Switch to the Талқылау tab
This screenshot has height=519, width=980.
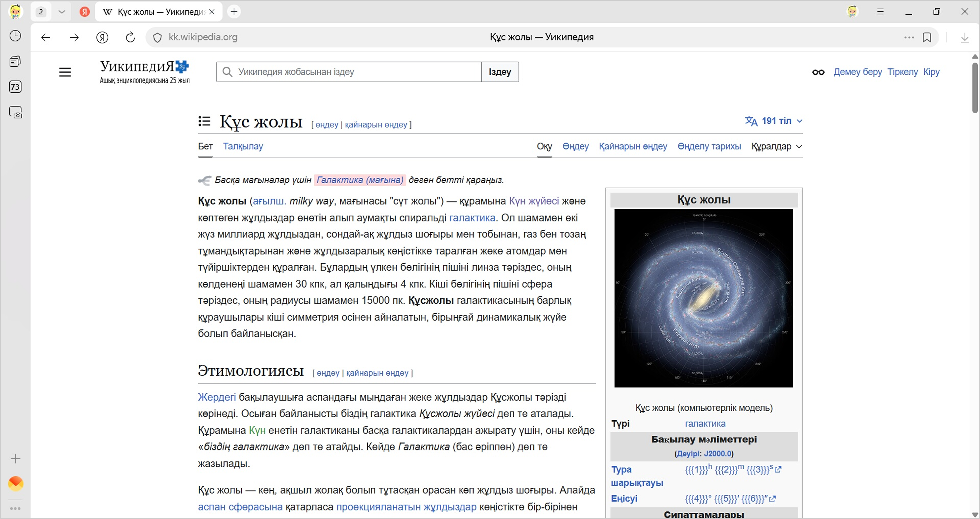(243, 146)
